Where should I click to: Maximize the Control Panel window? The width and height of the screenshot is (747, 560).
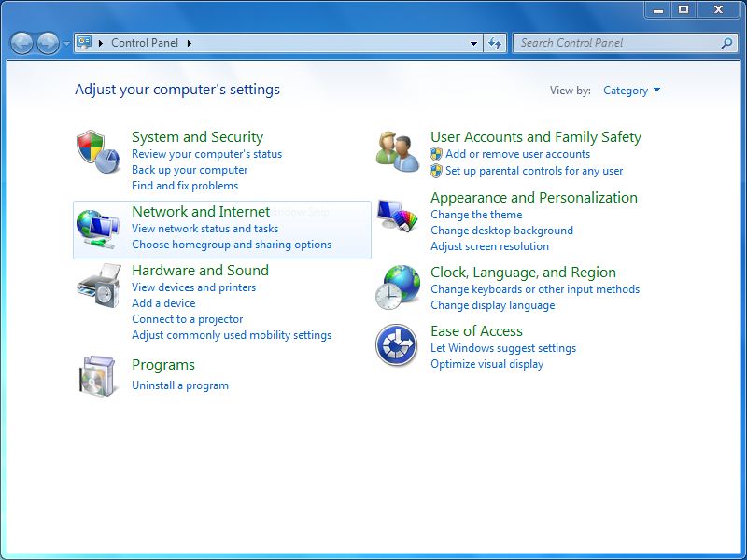[x=684, y=9]
